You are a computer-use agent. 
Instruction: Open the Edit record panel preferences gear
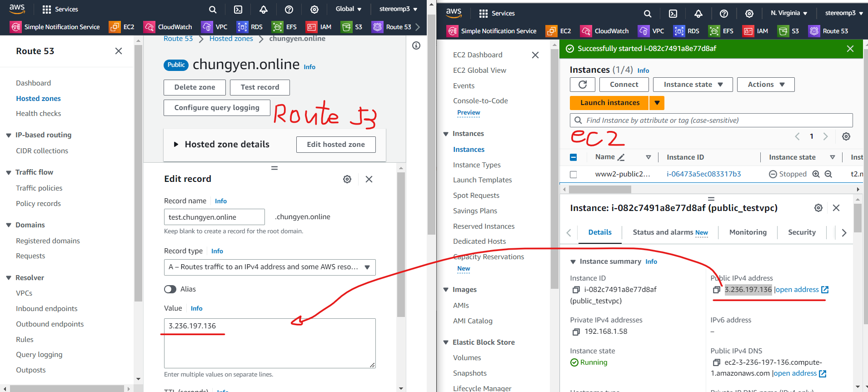click(x=347, y=179)
